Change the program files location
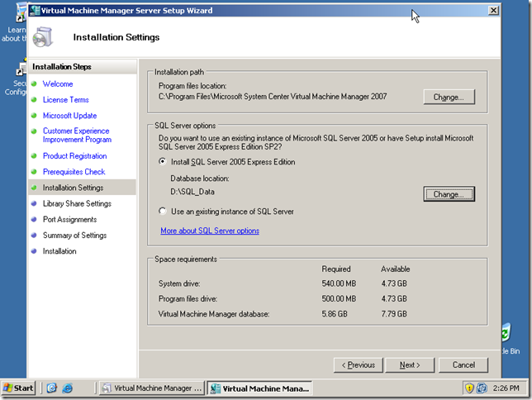This screenshot has width=532, height=400. coord(449,98)
